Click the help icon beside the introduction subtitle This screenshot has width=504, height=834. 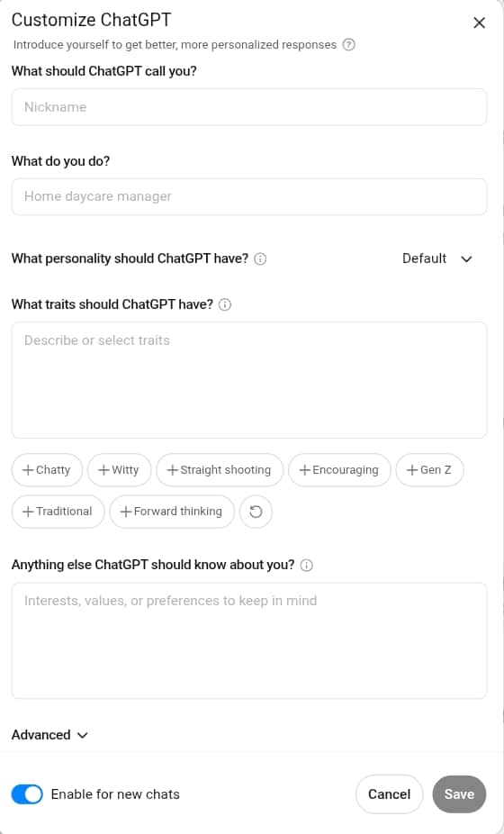(x=349, y=45)
